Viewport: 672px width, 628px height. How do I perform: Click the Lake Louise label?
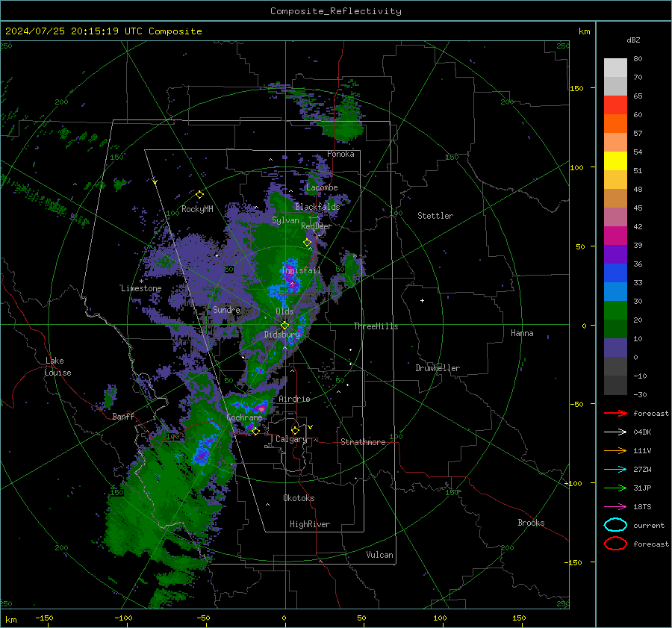coord(57,367)
